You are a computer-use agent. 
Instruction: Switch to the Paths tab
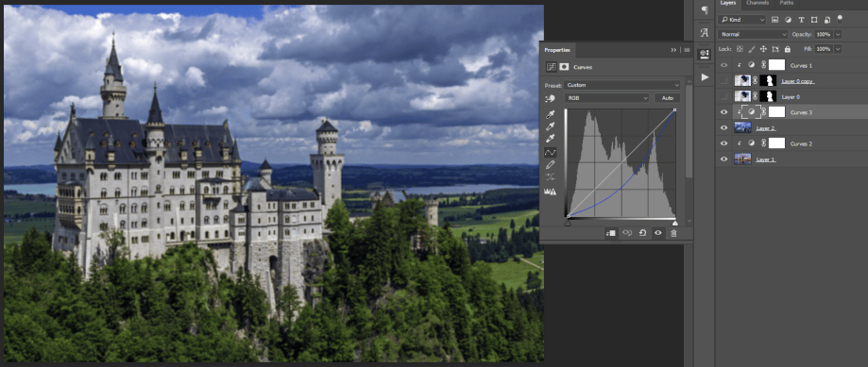[x=787, y=4]
